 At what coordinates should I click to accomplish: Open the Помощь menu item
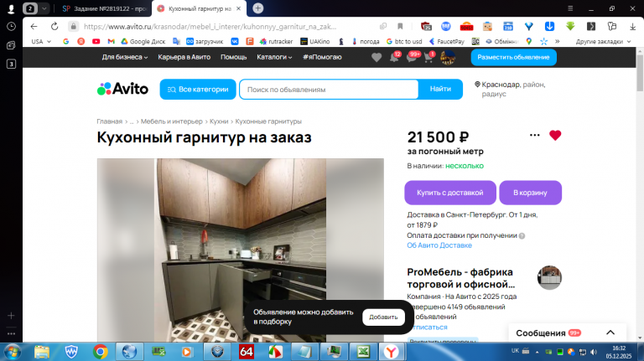point(234,58)
